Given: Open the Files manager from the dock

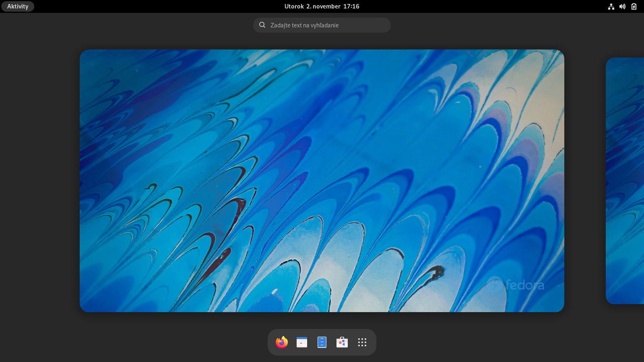Looking at the screenshot, I should pos(322,342).
